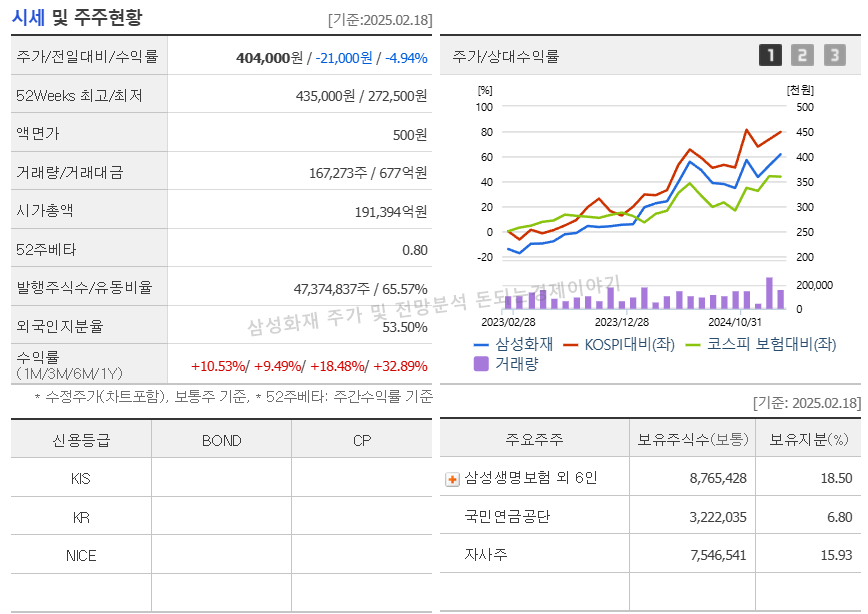868x614 pixels.
Task: Click the +9.49% three-month return
Action: (277, 366)
